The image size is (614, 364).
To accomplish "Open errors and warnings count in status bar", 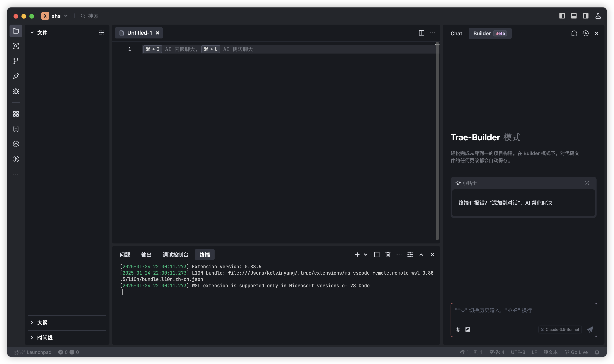I will tap(68, 352).
